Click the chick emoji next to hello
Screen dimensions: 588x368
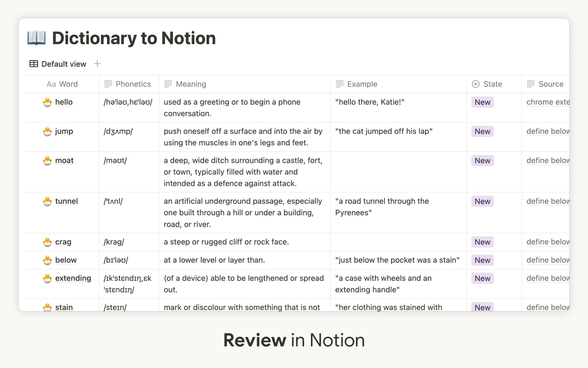47,102
